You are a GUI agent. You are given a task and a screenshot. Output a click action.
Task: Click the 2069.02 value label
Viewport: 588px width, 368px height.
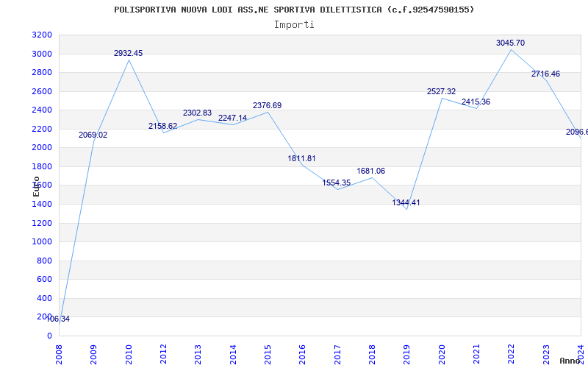point(93,135)
